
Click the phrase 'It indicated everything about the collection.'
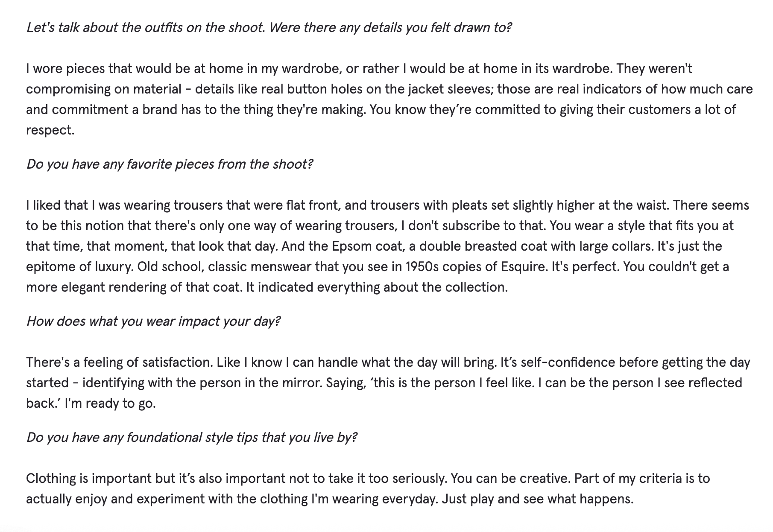point(377,287)
